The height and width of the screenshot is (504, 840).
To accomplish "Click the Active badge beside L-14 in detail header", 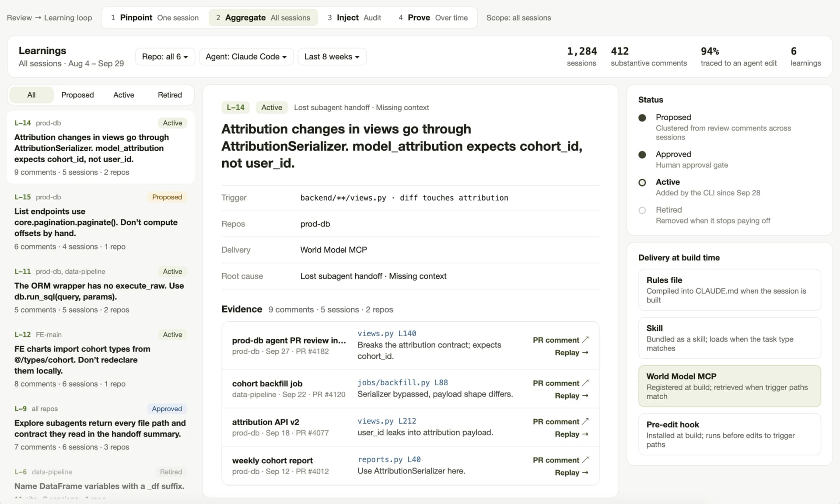I will click(x=272, y=107).
